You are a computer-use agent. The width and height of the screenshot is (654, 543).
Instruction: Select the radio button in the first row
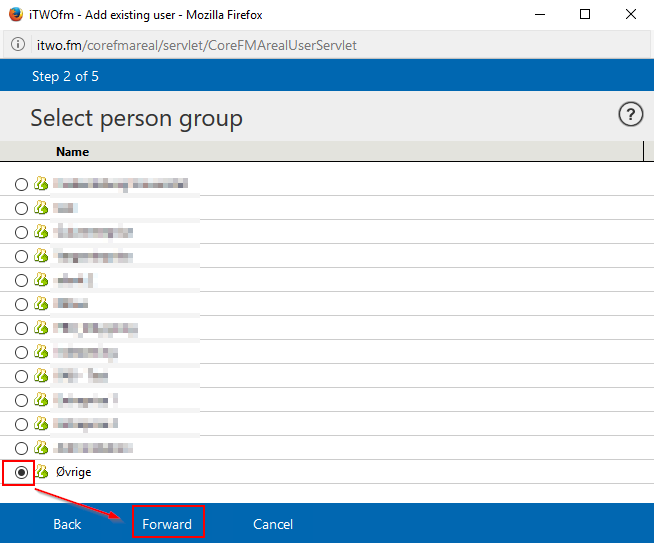[21, 184]
